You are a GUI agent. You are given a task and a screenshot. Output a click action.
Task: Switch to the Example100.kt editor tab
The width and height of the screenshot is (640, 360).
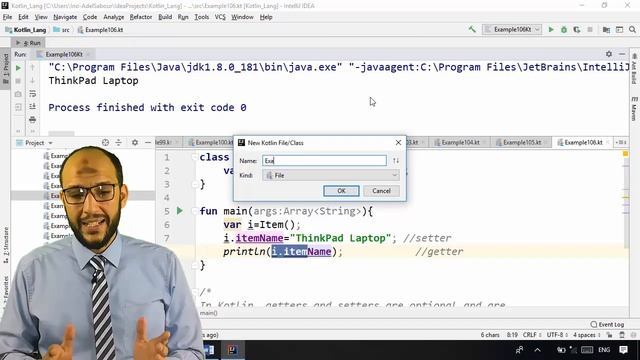coord(211,142)
